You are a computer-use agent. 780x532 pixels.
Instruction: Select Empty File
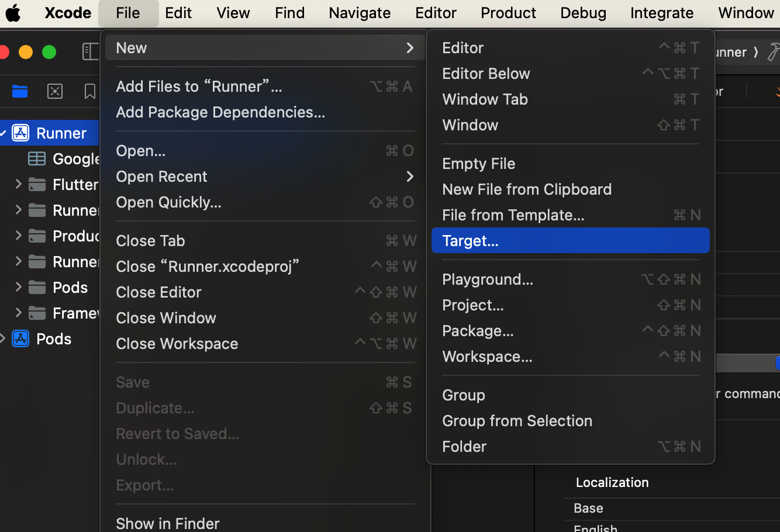(x=570, y=163)
